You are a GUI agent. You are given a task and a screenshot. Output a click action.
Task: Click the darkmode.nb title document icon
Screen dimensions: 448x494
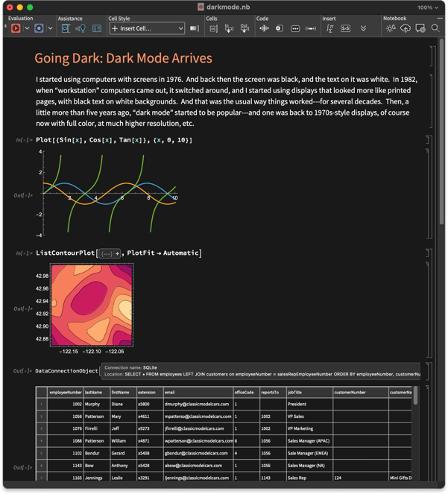201,7
